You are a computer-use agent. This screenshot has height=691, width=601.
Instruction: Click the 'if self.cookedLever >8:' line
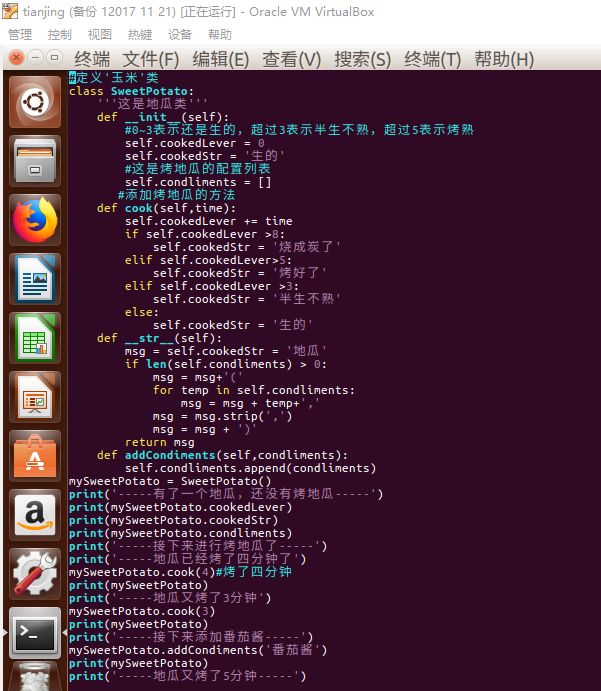coord(205,234)
